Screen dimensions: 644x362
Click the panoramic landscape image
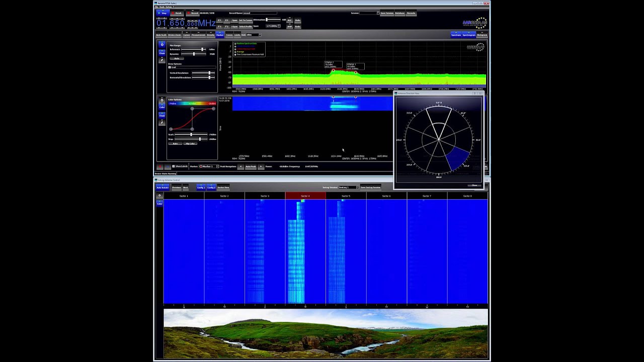pos(326,334)
